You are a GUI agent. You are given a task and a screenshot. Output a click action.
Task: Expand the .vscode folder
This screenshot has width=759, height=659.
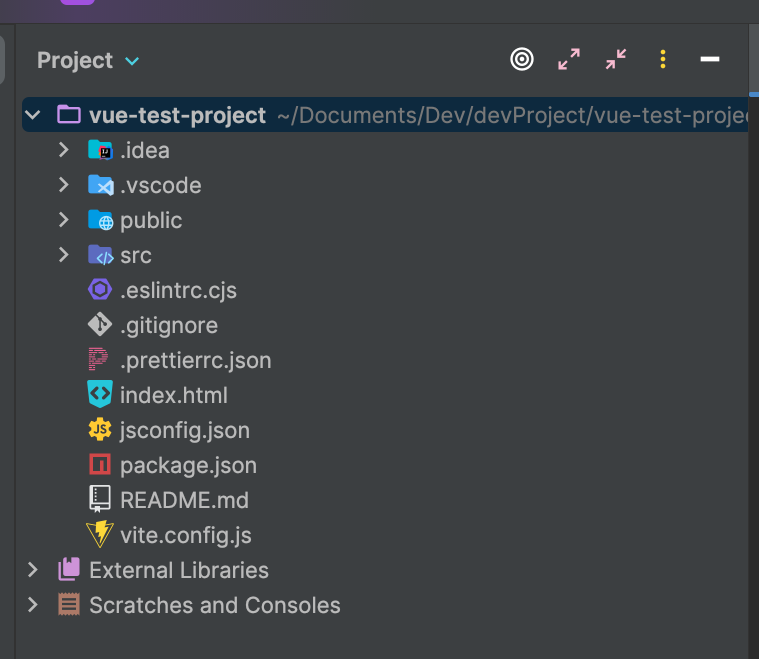[x=63, y=185]
